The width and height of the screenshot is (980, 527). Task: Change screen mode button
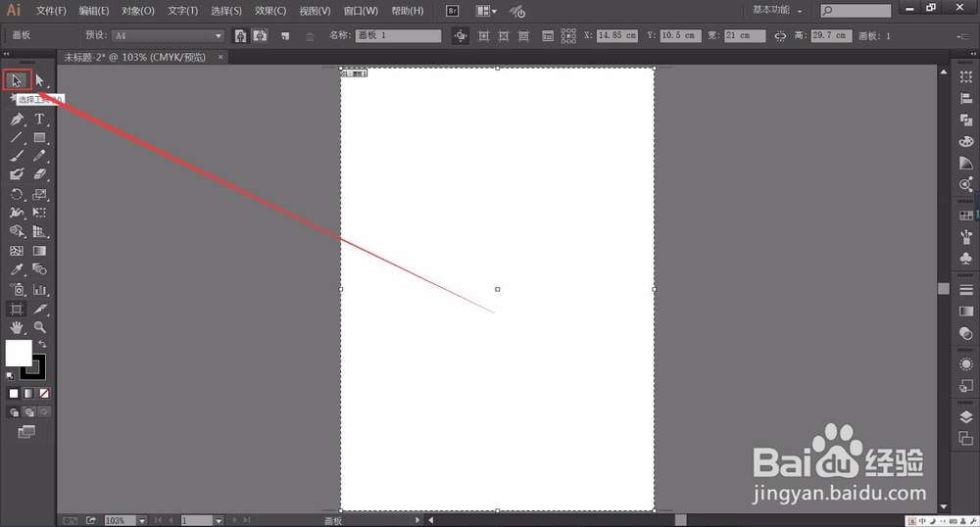click(26, 431)
